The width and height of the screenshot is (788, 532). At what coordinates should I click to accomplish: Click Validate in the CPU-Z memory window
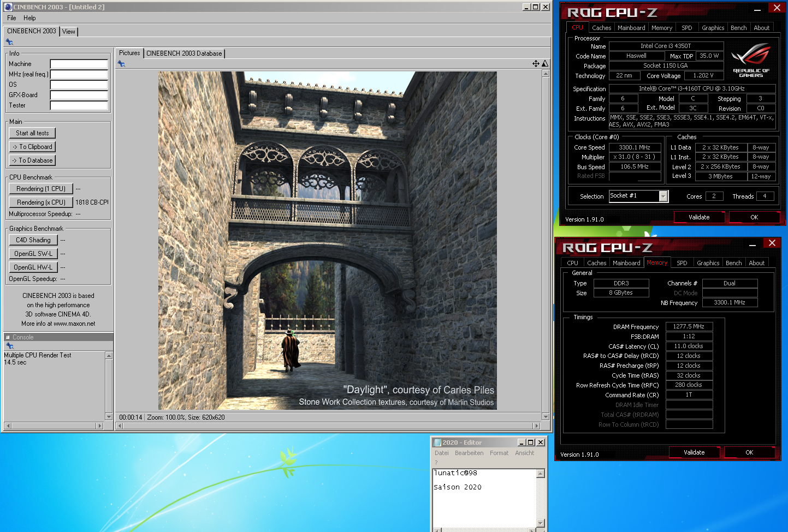click(x=694, y=452)
